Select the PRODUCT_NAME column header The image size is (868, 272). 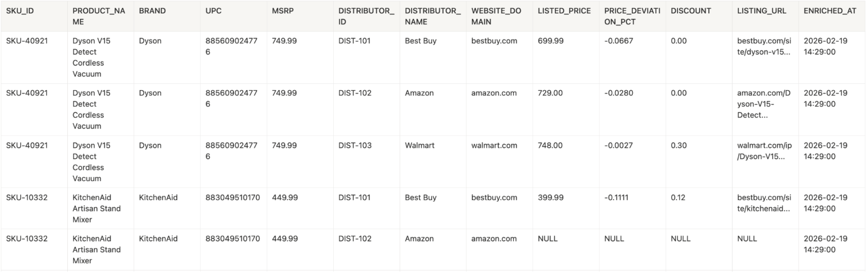point(98,16)
